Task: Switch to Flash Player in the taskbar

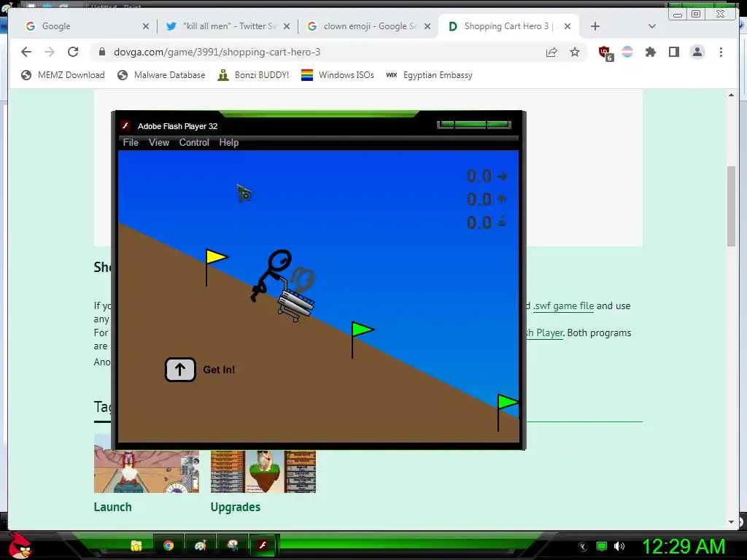Action: click(x=263, y=545)
